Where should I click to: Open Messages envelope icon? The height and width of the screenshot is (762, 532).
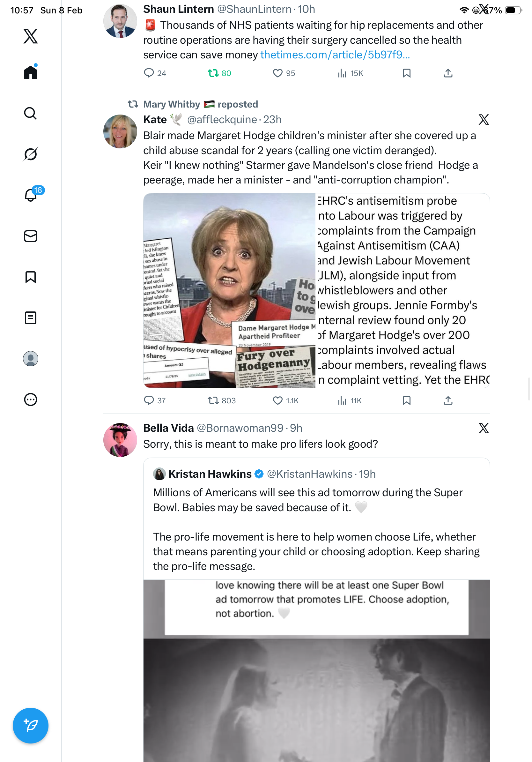[31, 236]
